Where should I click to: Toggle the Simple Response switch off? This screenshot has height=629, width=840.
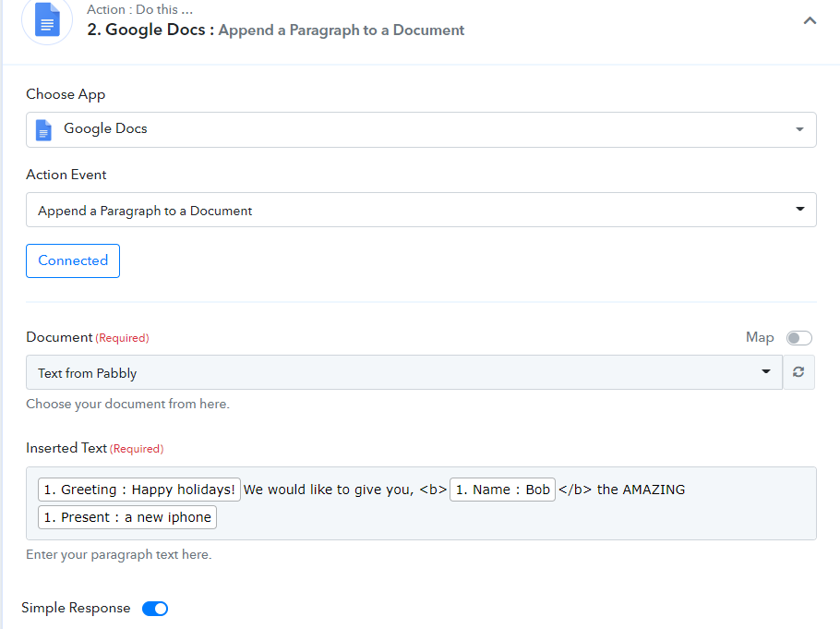(155, 609)
